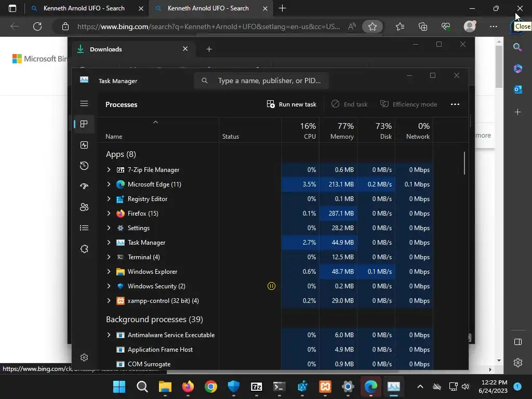
Task: Expand Settings process group
Action: (109, 228)
